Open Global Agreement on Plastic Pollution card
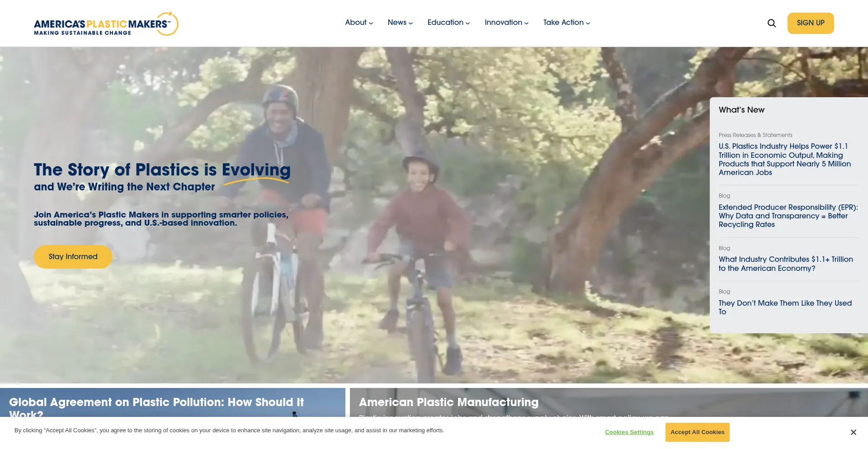The height and width of the screenshot is (449, 868). (156, 402)
